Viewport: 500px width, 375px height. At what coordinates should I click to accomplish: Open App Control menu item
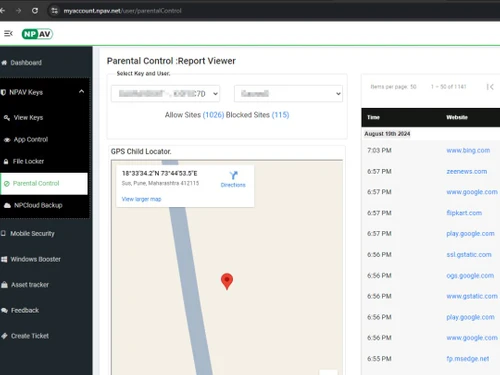(x=31, y=140)
